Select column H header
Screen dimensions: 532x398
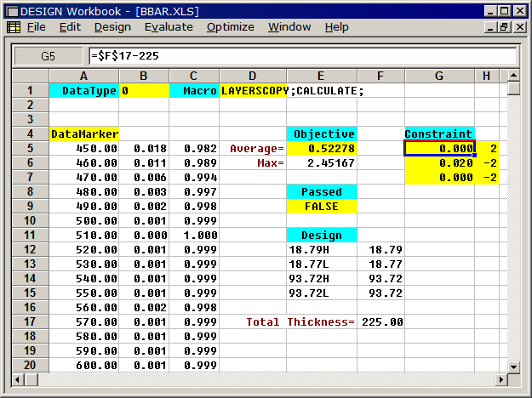(487, 76)
